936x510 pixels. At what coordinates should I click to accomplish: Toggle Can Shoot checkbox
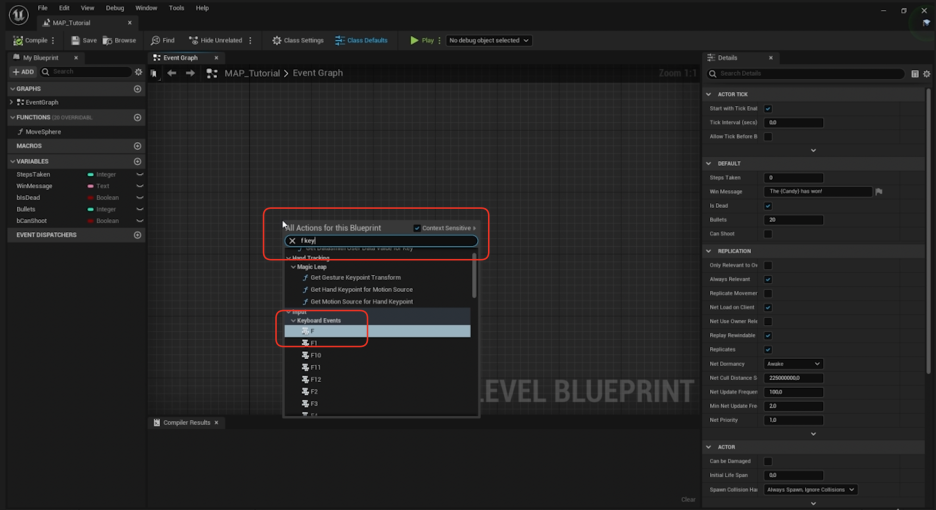[x=768, y=234]
